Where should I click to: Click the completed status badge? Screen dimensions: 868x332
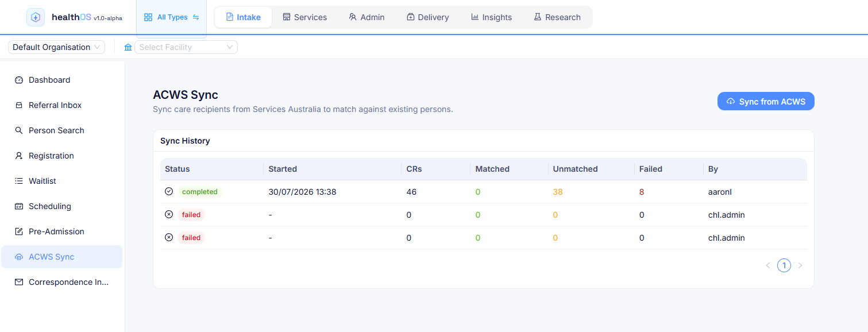click(200, 192)
